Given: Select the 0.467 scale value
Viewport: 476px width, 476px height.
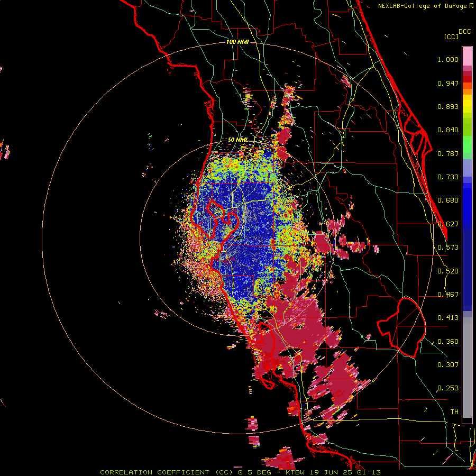Looking at the screenshot, I should pyautogui.click(x=448, y=295).
